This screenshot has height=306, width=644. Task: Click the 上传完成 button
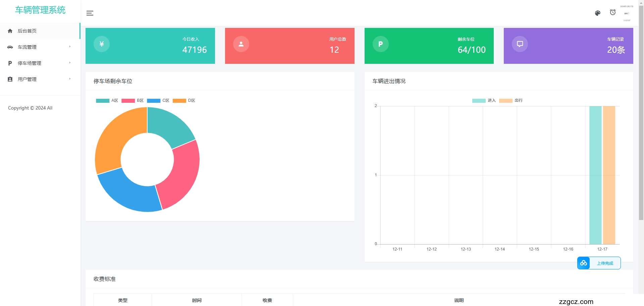pyautogui.click(x=605, y=263)
